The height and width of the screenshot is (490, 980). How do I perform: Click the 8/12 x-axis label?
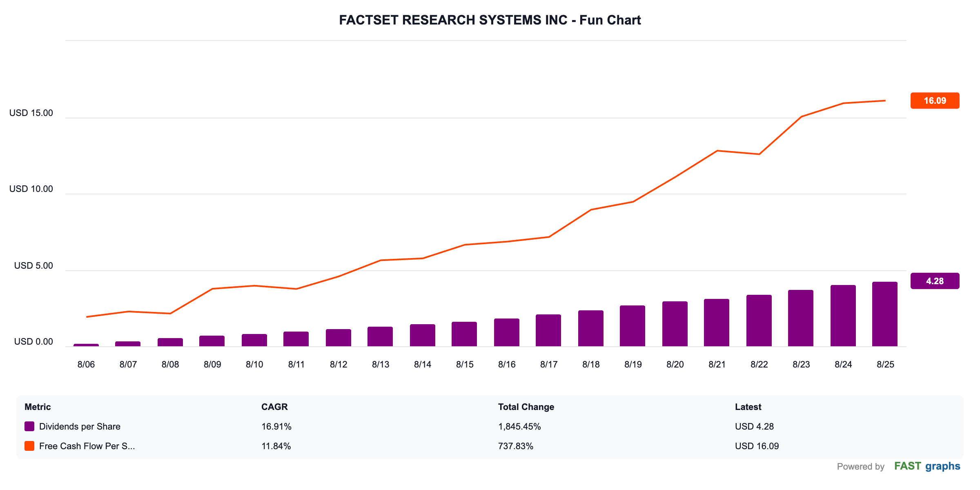339,364
